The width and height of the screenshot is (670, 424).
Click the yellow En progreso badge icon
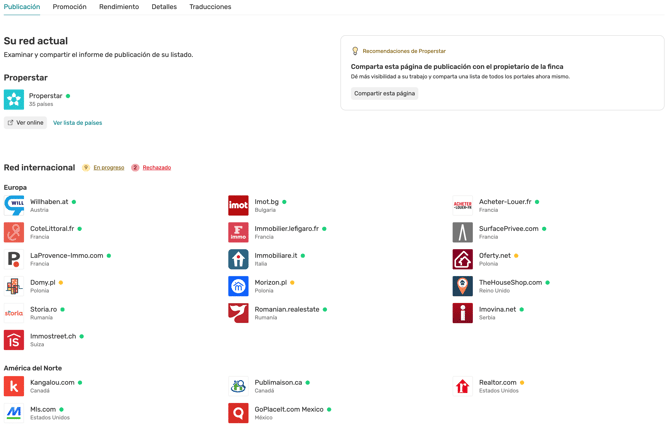coord(86,168)
